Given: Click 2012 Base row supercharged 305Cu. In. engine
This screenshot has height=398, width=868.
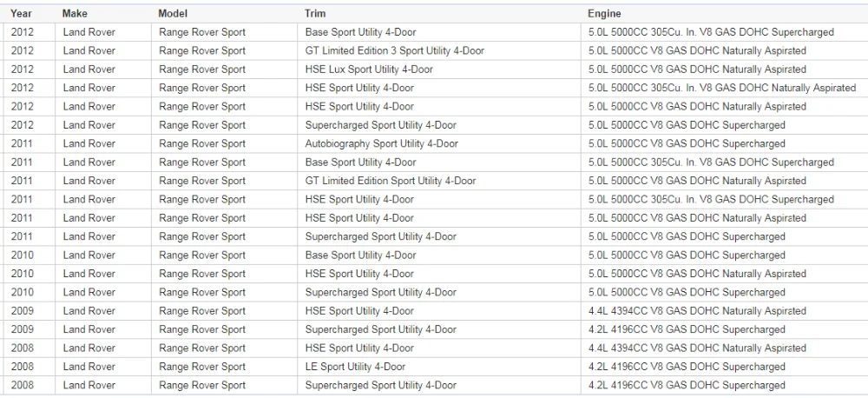Looking at the screenshot, I should 712,32.
